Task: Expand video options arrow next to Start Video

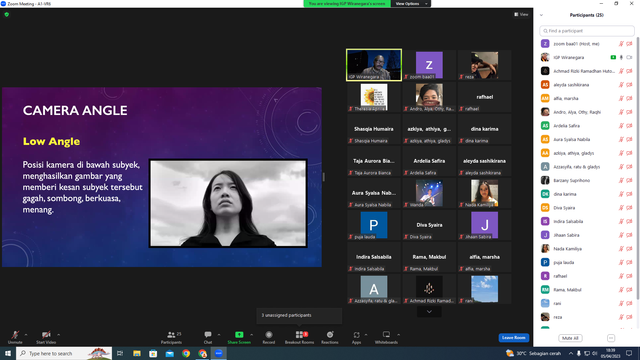Action: click(58, 335)
